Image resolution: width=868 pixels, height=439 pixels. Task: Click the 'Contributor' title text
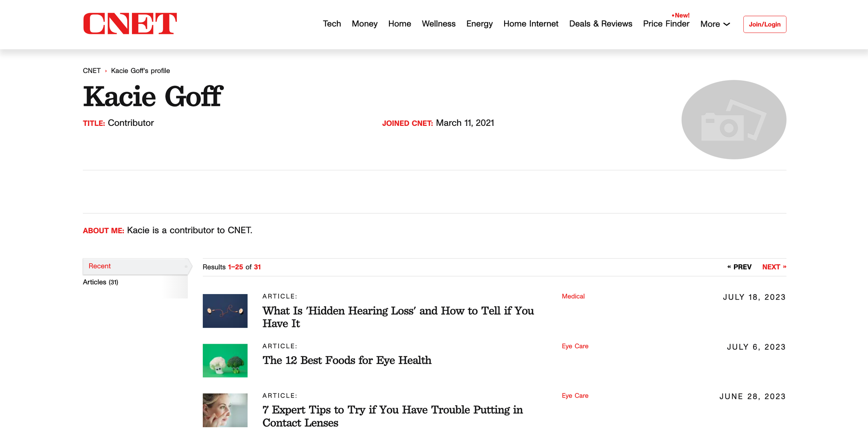click(131, 123)
